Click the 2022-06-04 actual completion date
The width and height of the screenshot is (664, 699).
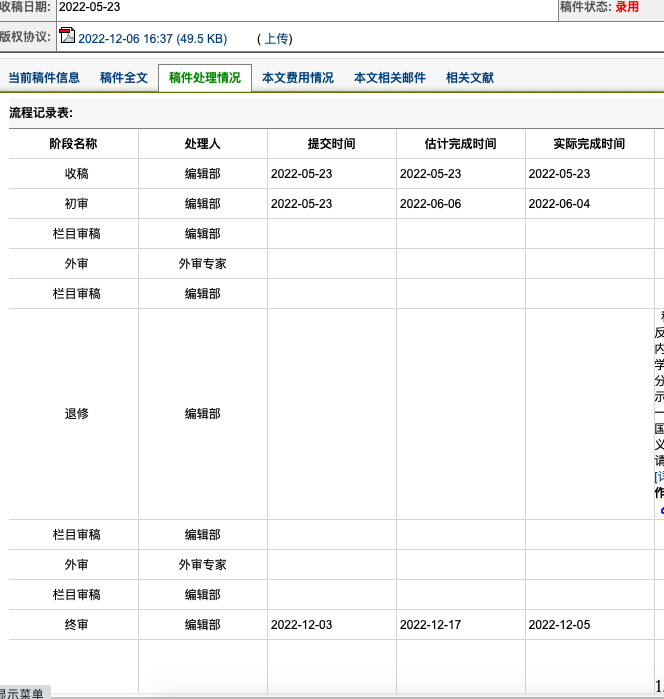[559, 204]
